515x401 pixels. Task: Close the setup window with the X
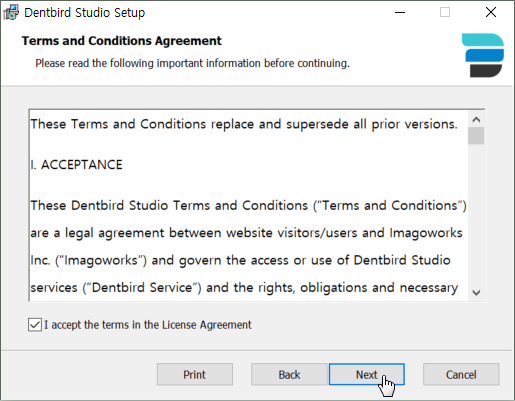[491, 12]
